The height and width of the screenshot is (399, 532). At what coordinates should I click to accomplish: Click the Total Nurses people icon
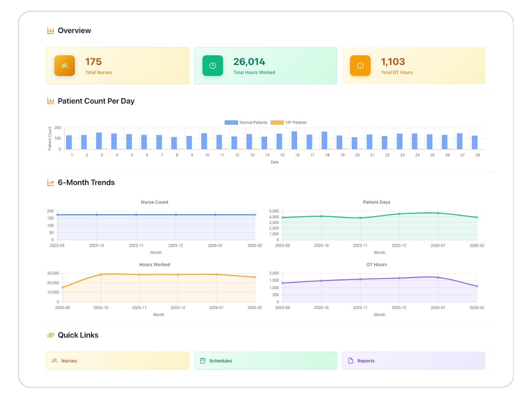[x=65, y=66]
